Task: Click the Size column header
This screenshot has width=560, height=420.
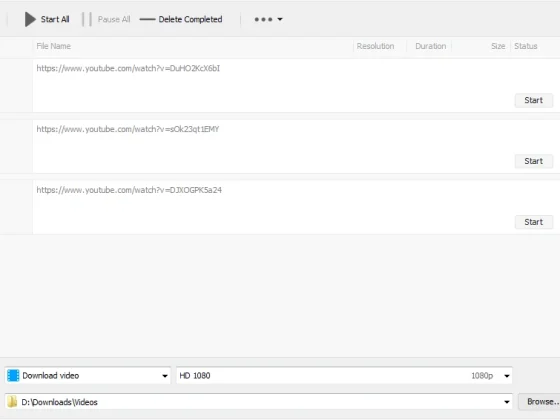Action: click(498, 46)
